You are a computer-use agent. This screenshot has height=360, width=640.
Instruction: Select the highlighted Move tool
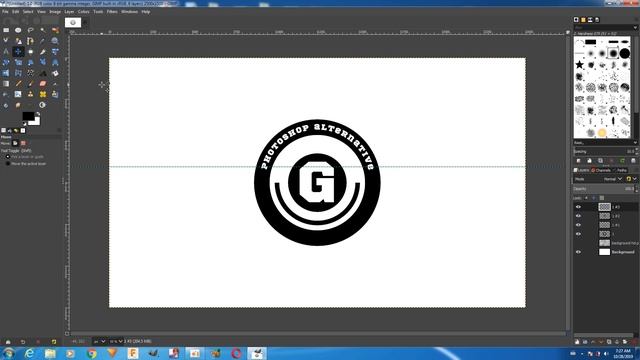pyautogui.click(x=18, y=51)
